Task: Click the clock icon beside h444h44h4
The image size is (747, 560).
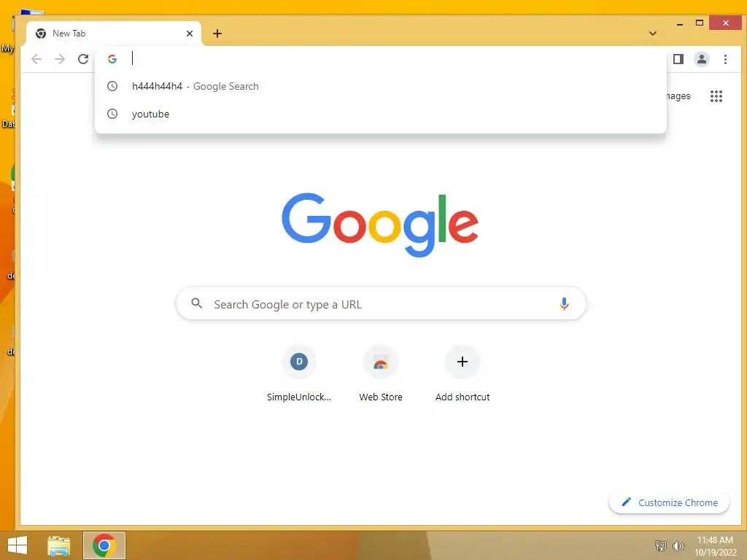Action: (112, 86)
